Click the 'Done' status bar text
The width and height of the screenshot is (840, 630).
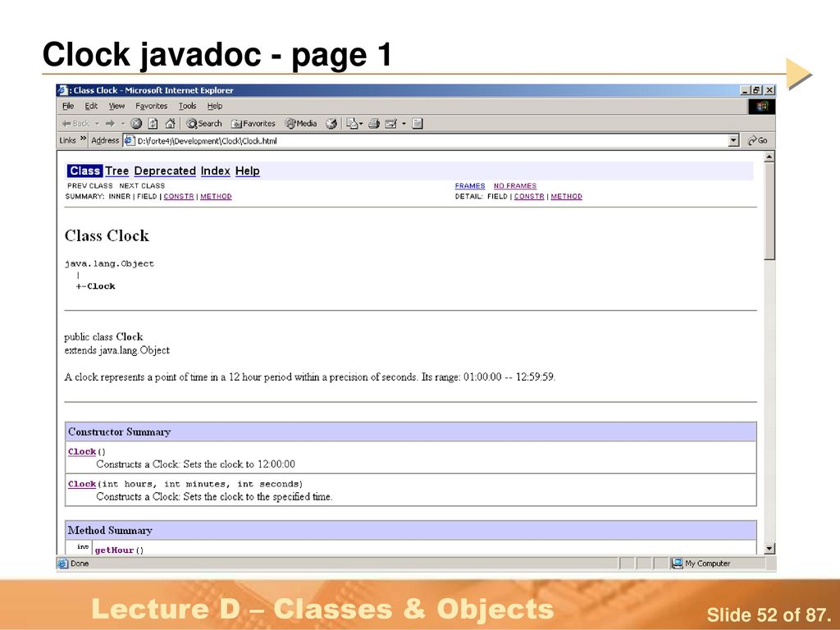(80, 564)
